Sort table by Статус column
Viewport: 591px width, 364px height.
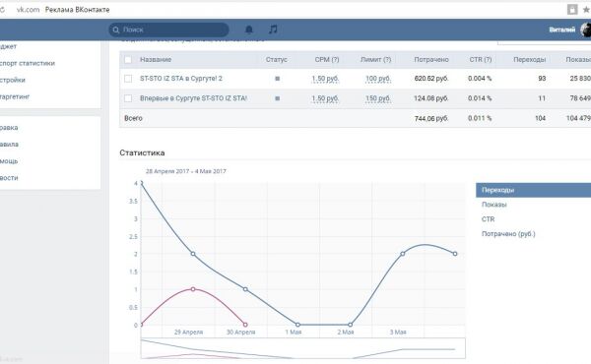pos(276,59)
